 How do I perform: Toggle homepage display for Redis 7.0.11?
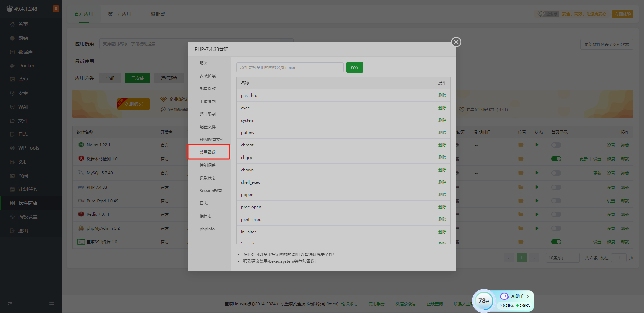[x=556, y=214]
